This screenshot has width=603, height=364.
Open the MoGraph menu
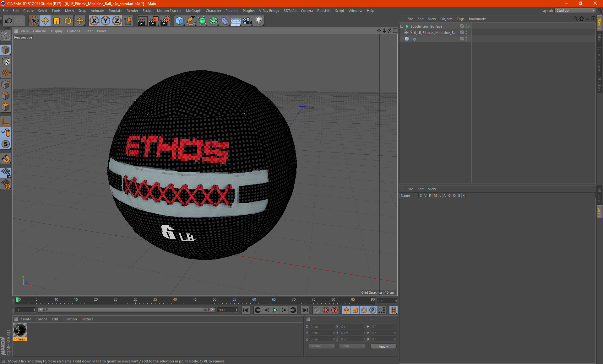pyautogui.click(x=193, y=11)
